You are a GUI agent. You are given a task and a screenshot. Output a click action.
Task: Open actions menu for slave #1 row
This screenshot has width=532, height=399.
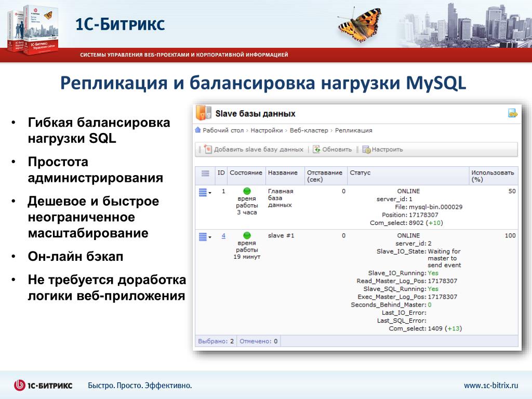coord(205,236)
